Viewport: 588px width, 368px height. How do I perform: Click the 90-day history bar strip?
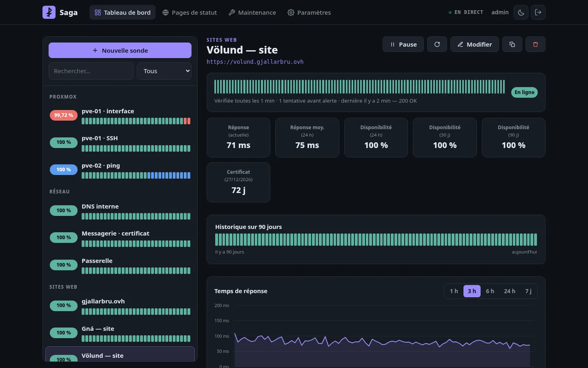pos(376,240)
